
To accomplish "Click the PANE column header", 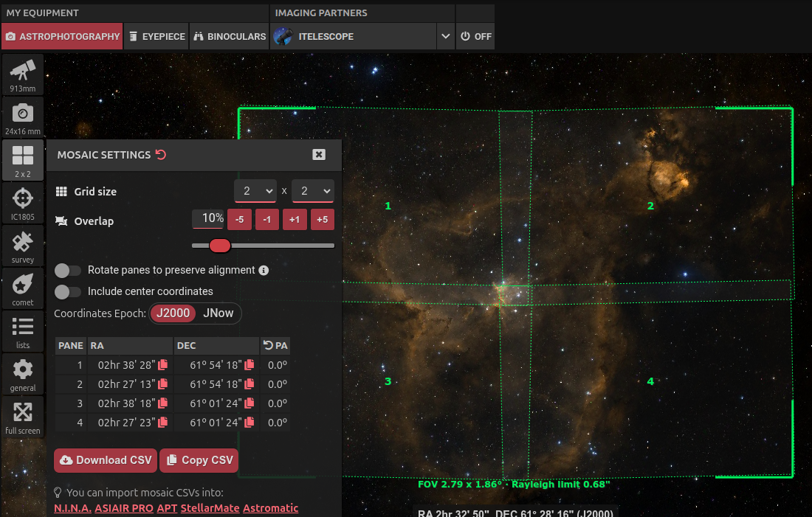I will (x=71, y=345).
